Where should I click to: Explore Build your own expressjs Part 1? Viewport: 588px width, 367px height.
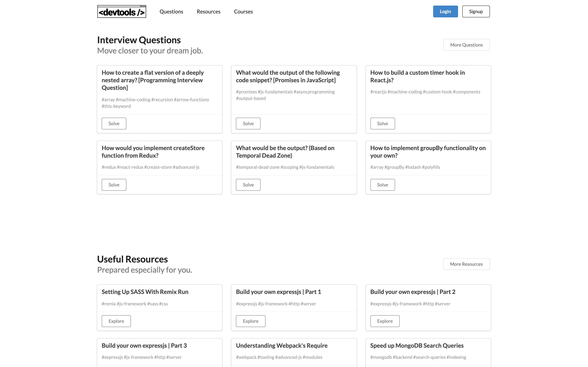[x=251, y=321]
